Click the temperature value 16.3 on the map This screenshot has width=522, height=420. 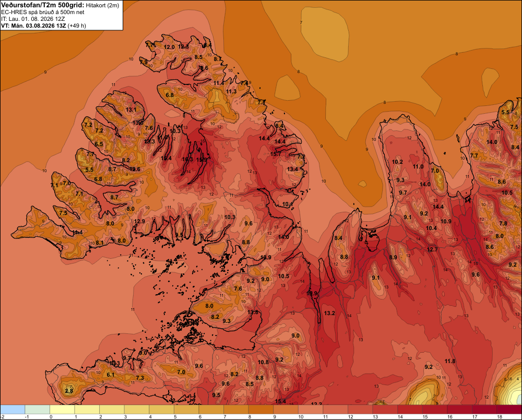point(187,160)
